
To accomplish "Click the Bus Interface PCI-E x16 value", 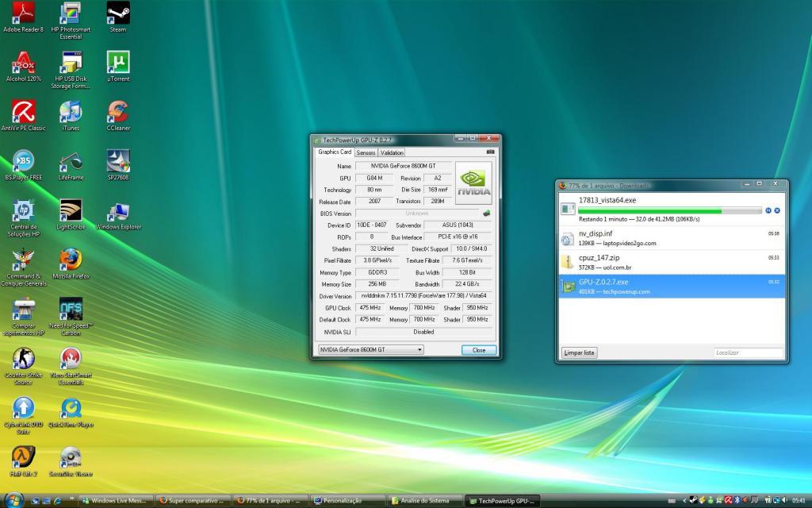I will pyautogui.click(x=458, y=237).
